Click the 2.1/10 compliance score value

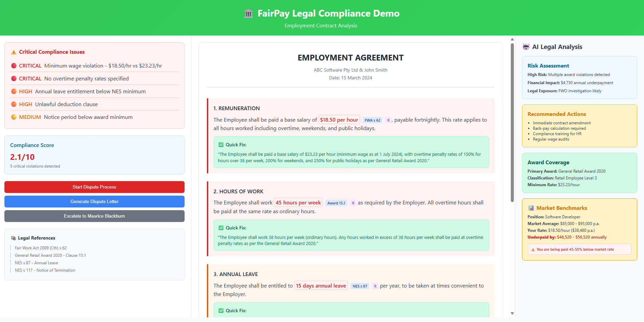point(22,157)
